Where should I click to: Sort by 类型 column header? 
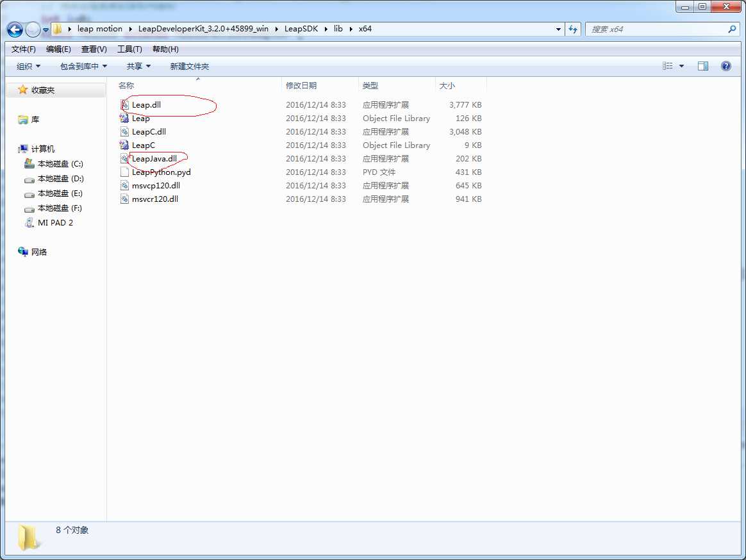coord(370,86)
